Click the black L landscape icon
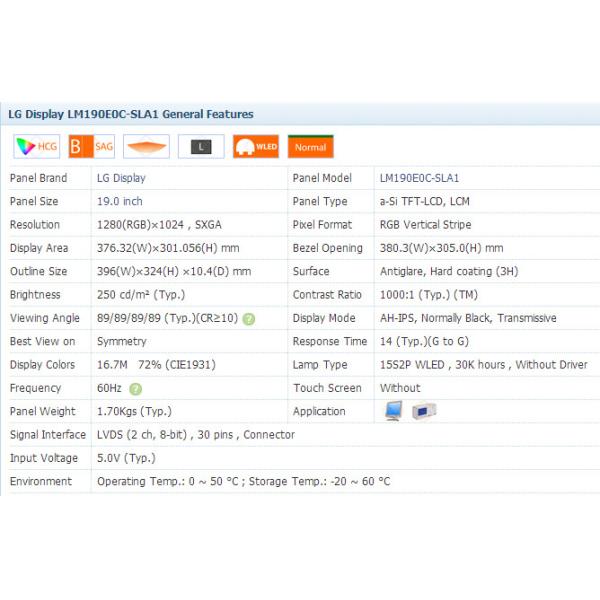The width and height of the screenshot is (600, 600). (x=201, y=147)
